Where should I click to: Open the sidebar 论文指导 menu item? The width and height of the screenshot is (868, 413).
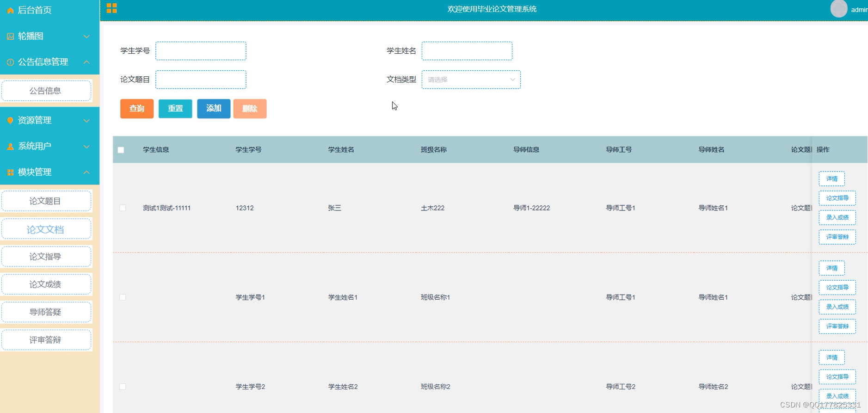(46, 257)
